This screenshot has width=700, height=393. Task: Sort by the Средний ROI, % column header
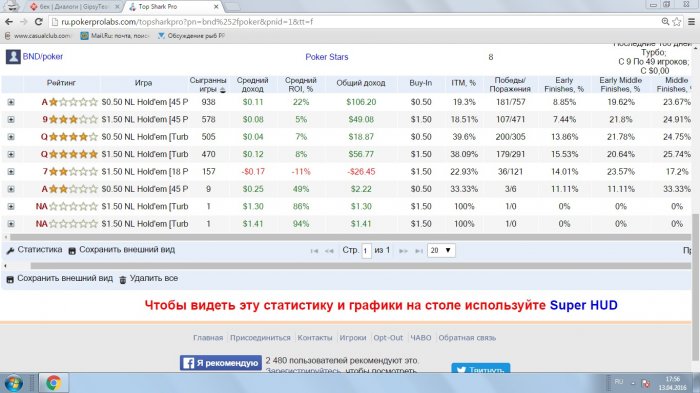point(300,84)
